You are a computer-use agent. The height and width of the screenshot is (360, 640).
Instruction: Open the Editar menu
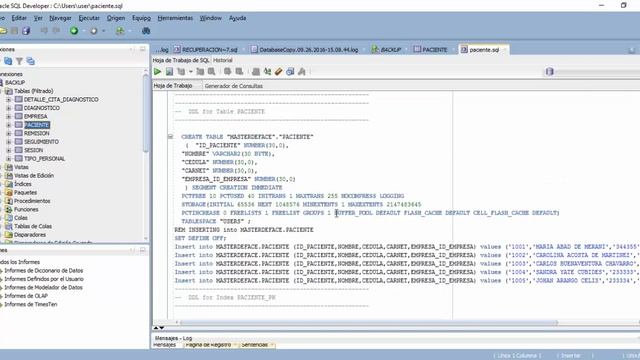(19, 18)
